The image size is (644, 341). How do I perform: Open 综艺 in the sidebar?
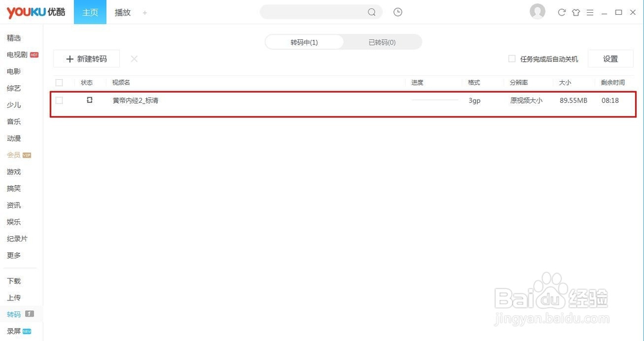tap(14, 88)
